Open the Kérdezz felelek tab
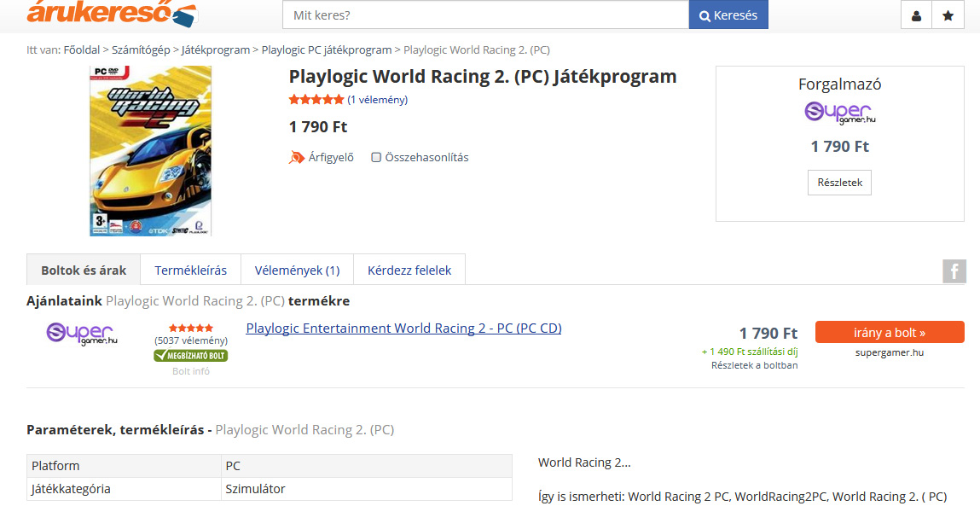 point(409,270)
